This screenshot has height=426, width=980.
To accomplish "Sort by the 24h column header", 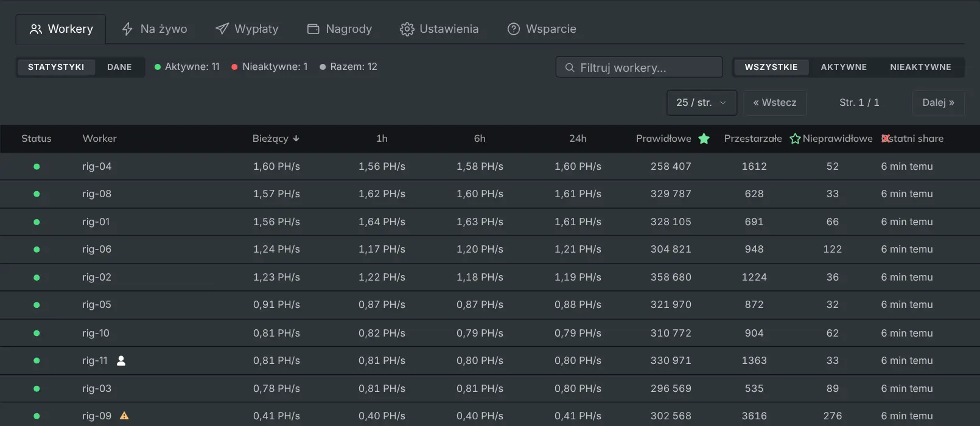I will pyautogui.click(x=578, y=139).
